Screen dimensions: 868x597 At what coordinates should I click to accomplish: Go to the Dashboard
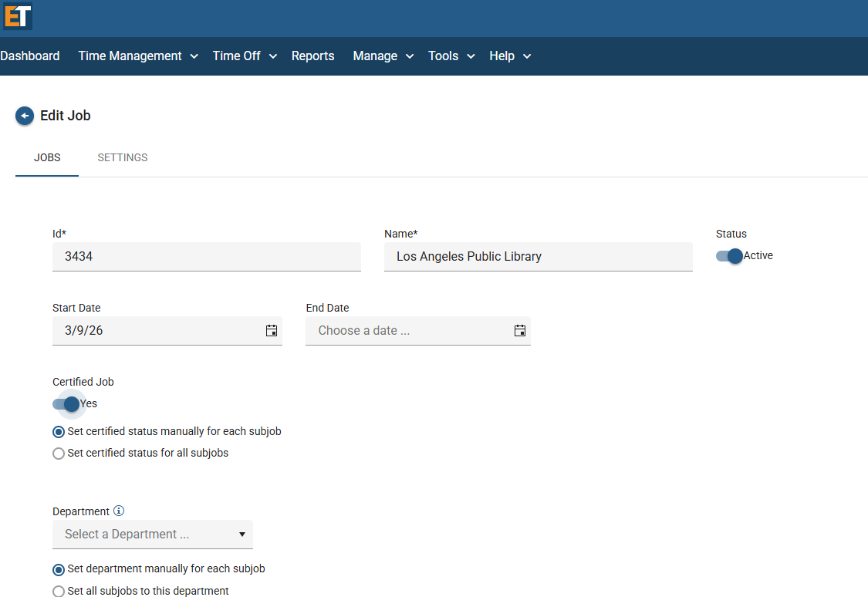[x=30, y=56]
